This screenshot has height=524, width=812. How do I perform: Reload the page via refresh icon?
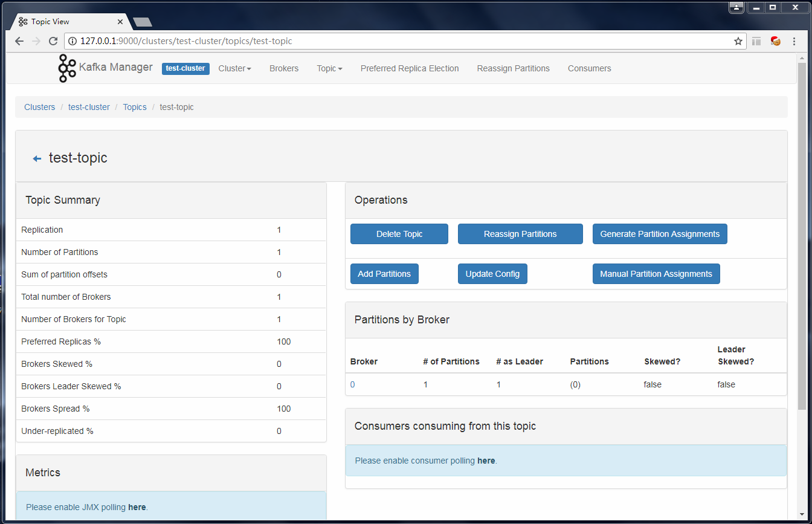(53, 41)
